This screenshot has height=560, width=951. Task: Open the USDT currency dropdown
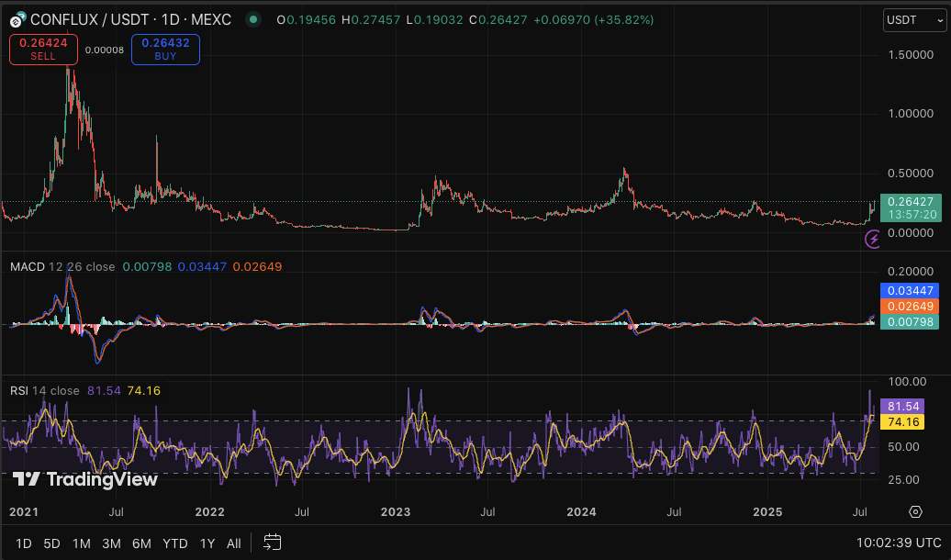(x=914, y=20)
